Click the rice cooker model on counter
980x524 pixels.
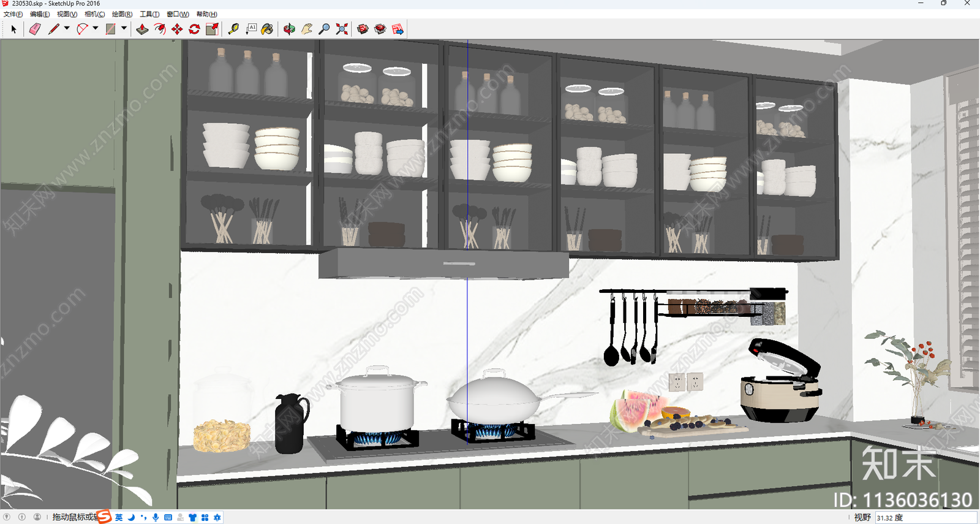(780, 381)
